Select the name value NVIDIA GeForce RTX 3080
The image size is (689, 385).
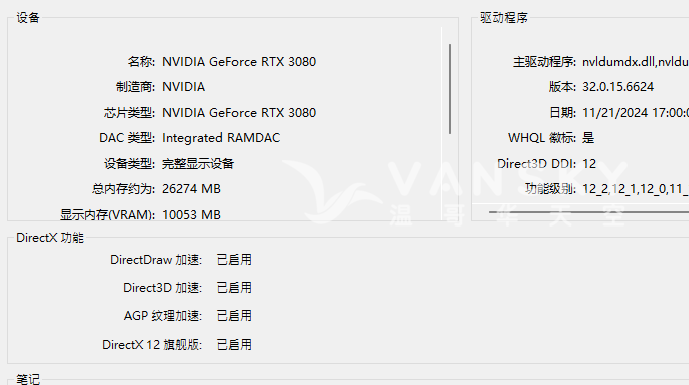(x=239, y=62)
